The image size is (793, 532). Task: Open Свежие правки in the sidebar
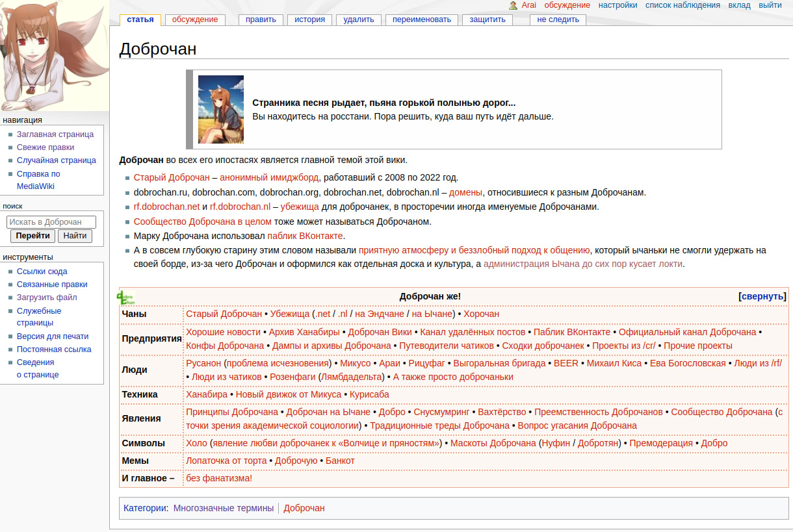pyautogui.click(x=45, y=147)
